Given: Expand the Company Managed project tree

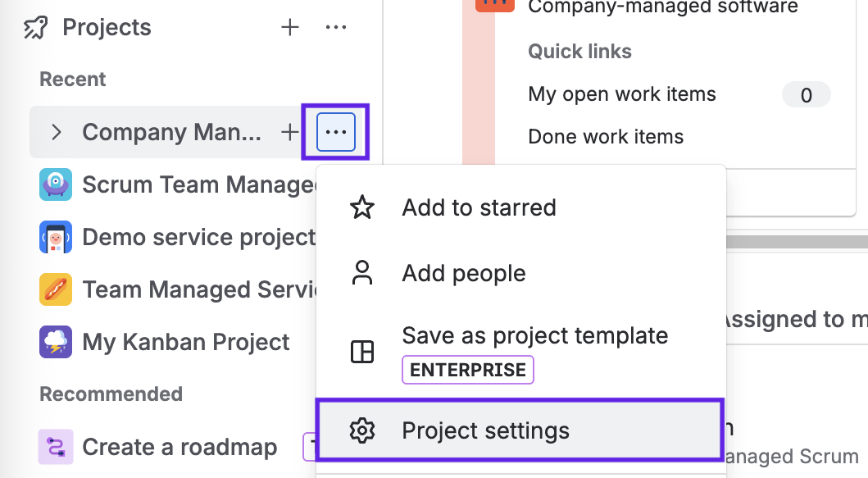Looking at the screenshot, I should [x=56, y=132].
